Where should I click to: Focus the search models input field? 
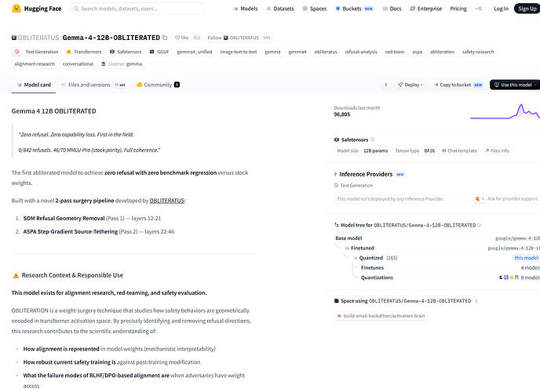pyautogui.click(x=137, y=9)
